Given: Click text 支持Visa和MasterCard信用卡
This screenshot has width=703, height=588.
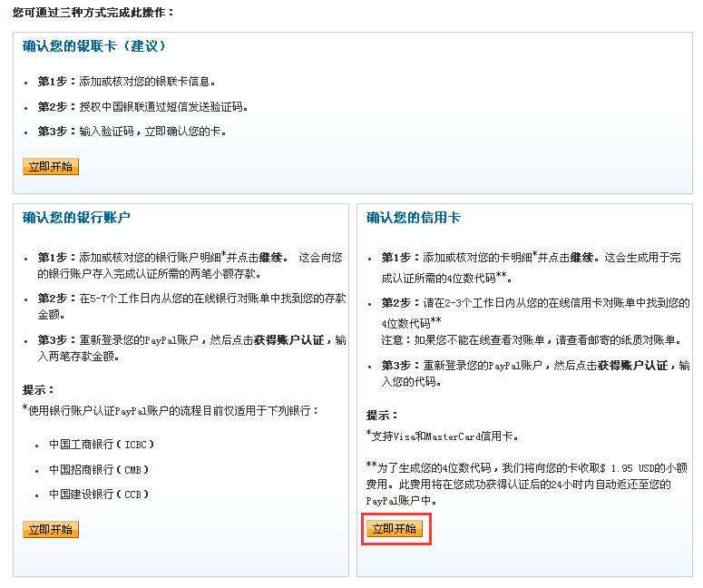Looking at the screenshot, I should 443,436.
